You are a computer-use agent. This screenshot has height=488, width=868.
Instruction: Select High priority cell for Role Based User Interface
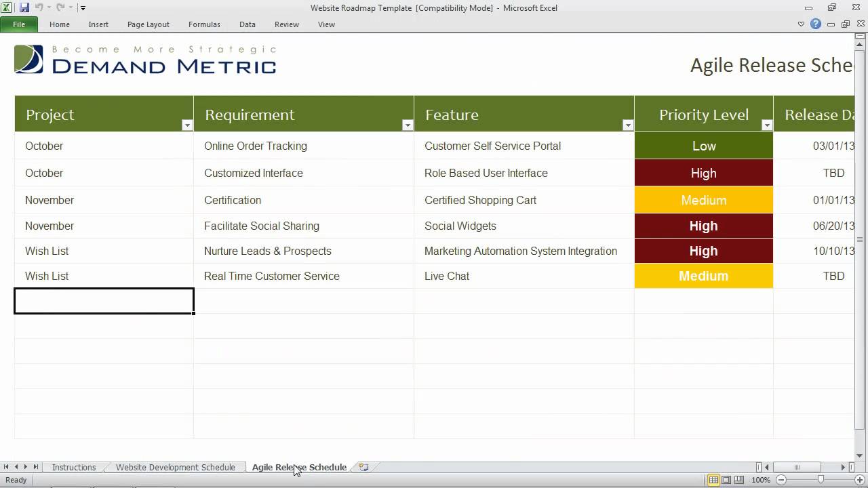(x=704, y=173)
